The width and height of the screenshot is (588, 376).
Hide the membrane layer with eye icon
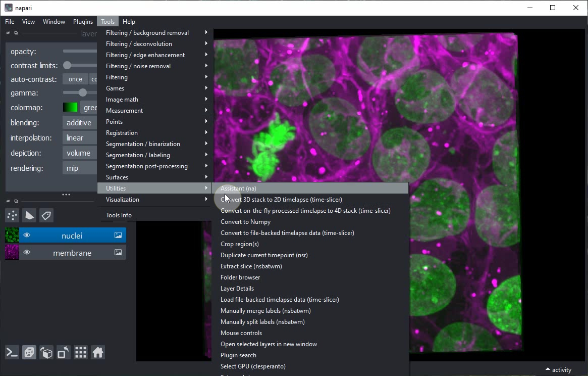[27, 253]
